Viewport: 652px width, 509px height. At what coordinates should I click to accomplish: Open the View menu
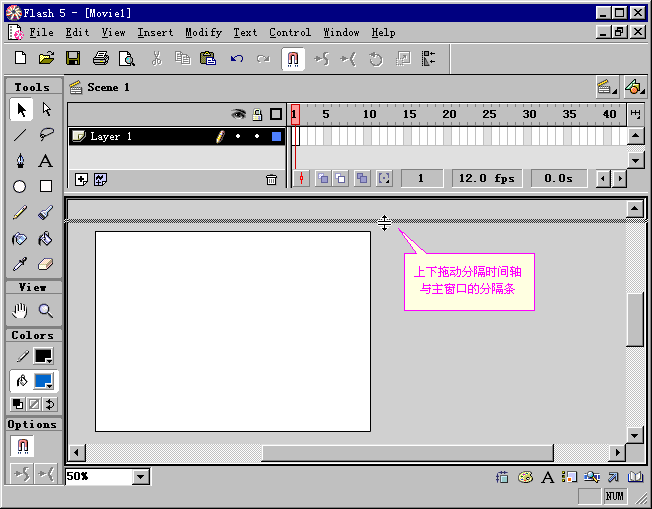click(x=114, y=32)
